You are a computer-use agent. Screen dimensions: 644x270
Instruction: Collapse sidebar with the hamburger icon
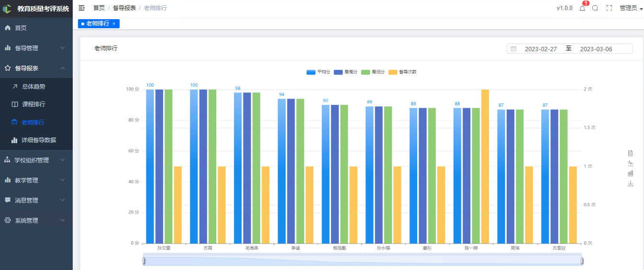click(82, 8)
